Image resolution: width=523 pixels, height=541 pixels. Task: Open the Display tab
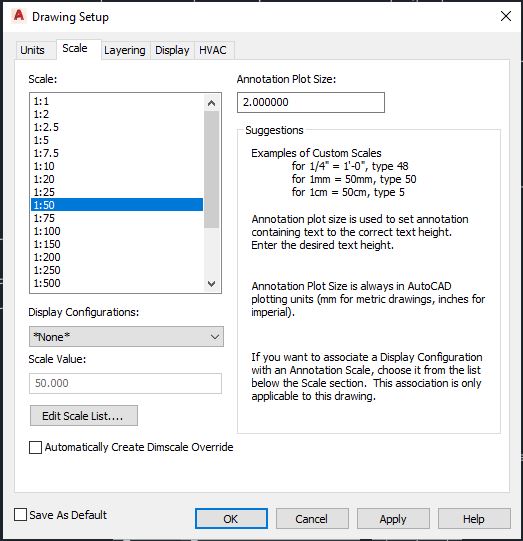tap(172, 50)
